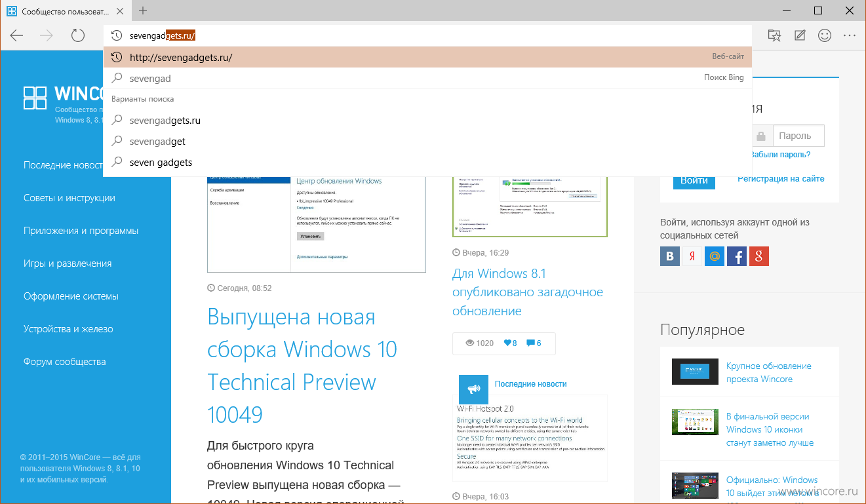Click thumbnail beside В финальной версии Windows 10

click(x=696, y=422)
